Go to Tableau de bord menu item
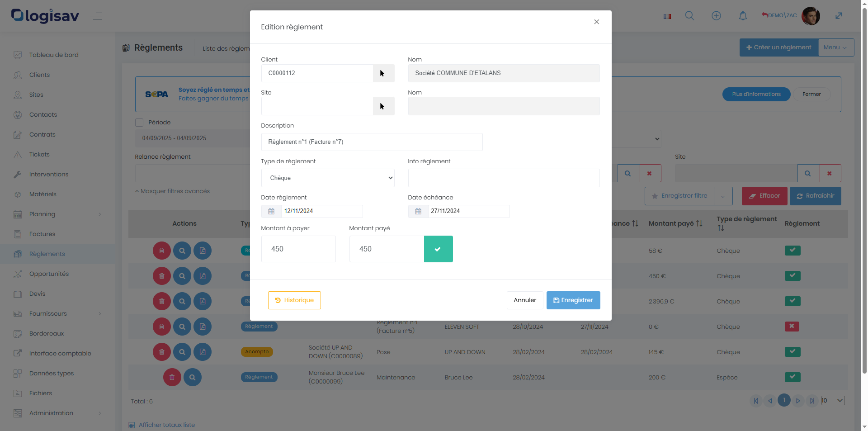This screenshot has width=868, height=431. coord(54,55)
